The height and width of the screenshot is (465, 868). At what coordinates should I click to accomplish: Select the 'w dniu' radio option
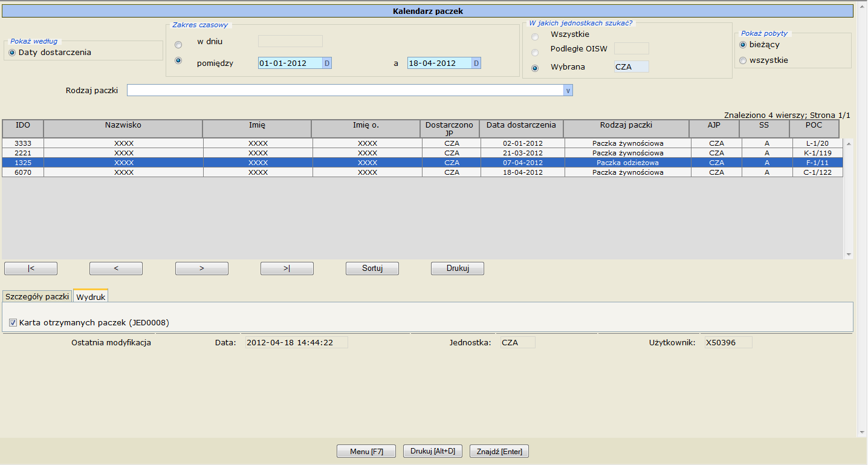point(178,45)
